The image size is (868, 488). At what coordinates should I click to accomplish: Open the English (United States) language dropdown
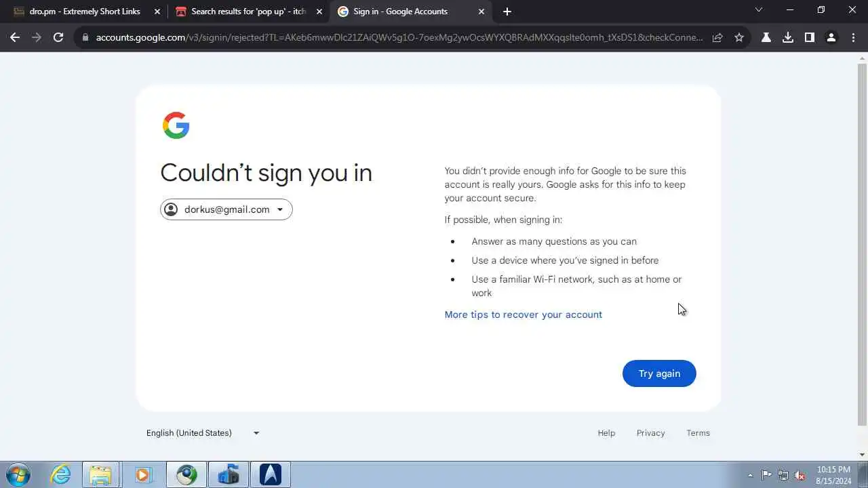(203, 433)
